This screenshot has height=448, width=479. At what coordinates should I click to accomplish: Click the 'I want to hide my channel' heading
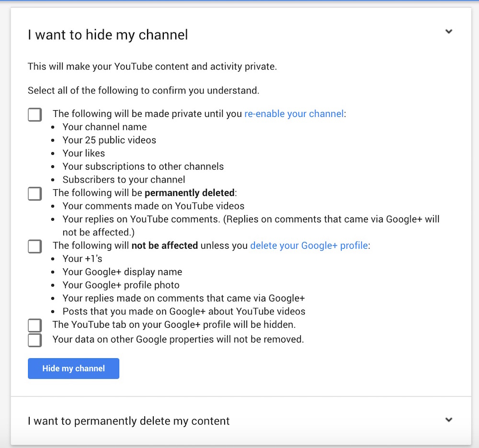[x=108, y=35]
